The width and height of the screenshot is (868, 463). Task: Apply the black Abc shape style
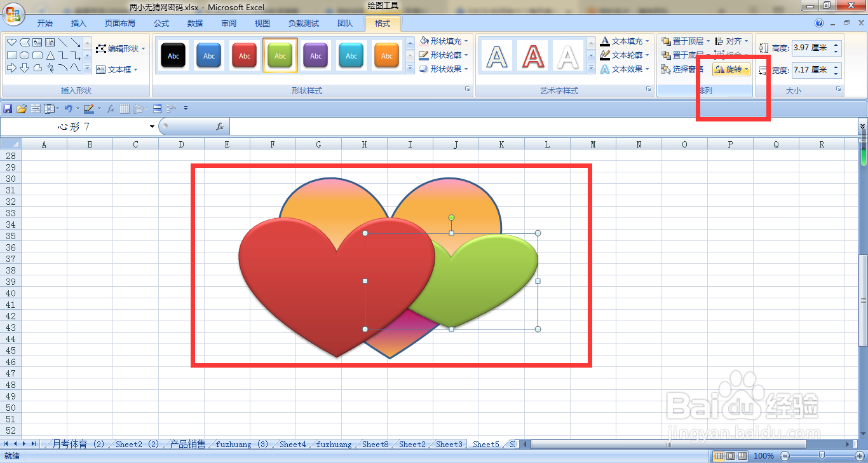[x=173, y=56]
